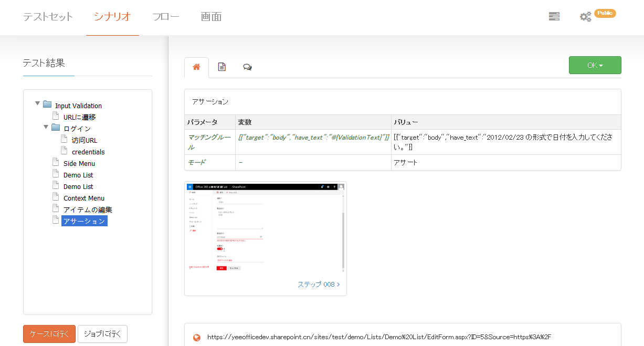Open the settings gears icon
Screen dimensions: 644x346
[x=585, y=17]
